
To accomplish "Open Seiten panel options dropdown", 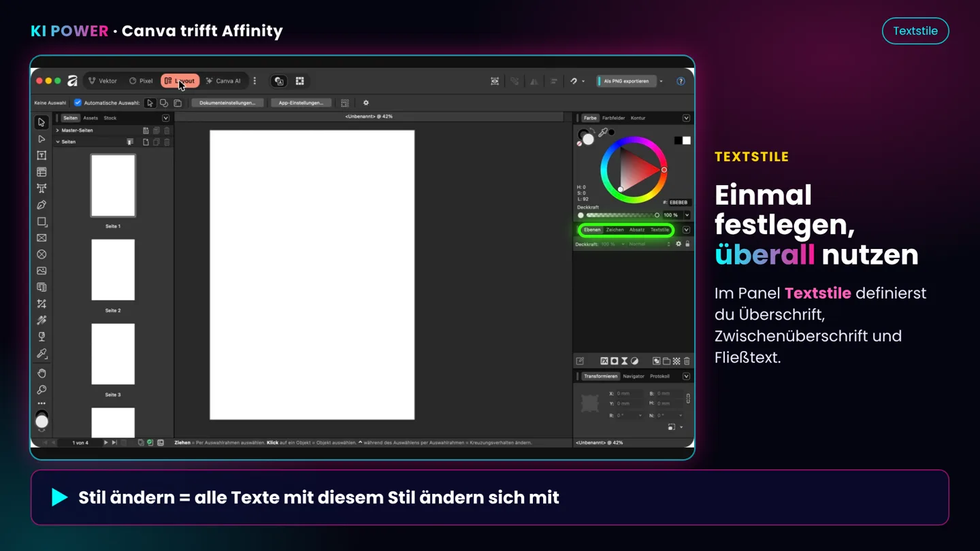I will 165,118.
